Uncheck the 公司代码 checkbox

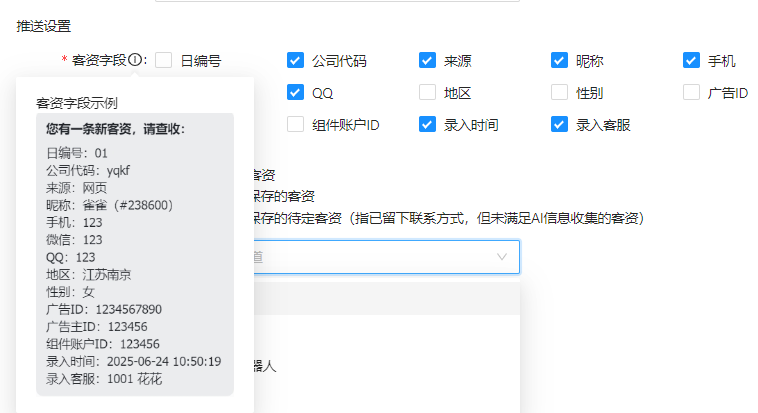tap(295, 60)
